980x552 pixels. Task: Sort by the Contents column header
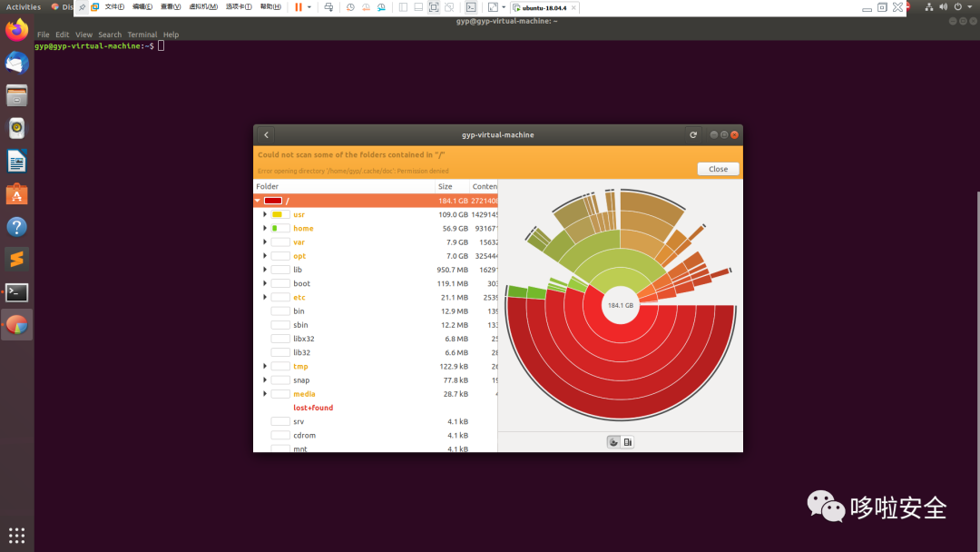point(484,186)
